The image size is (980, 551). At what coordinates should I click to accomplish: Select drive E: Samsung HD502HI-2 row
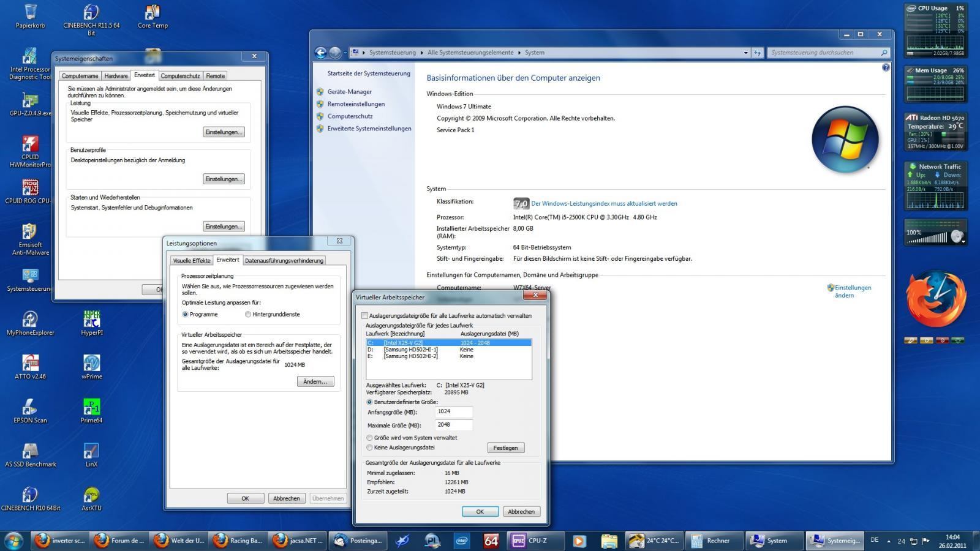pos(448,356)
